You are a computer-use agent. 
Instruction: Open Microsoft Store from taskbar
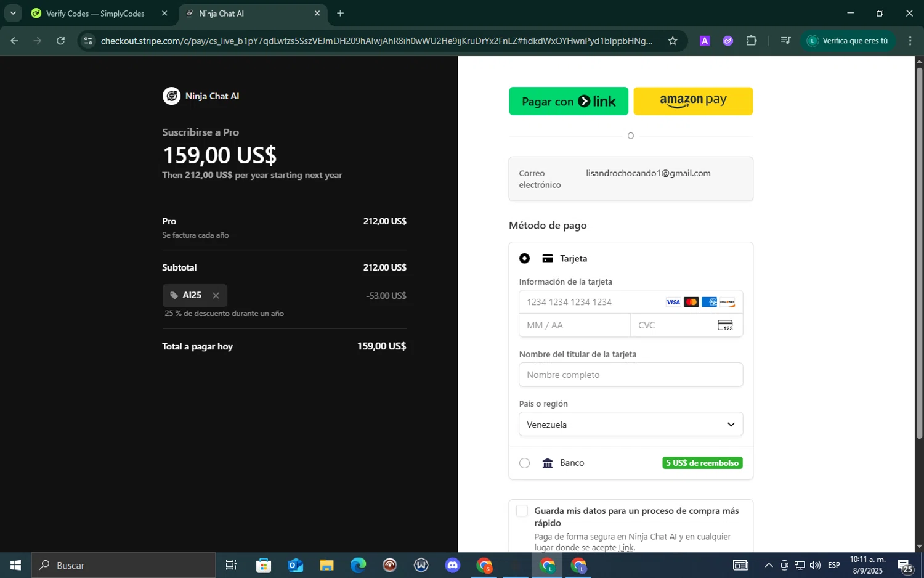pos(264,565)
